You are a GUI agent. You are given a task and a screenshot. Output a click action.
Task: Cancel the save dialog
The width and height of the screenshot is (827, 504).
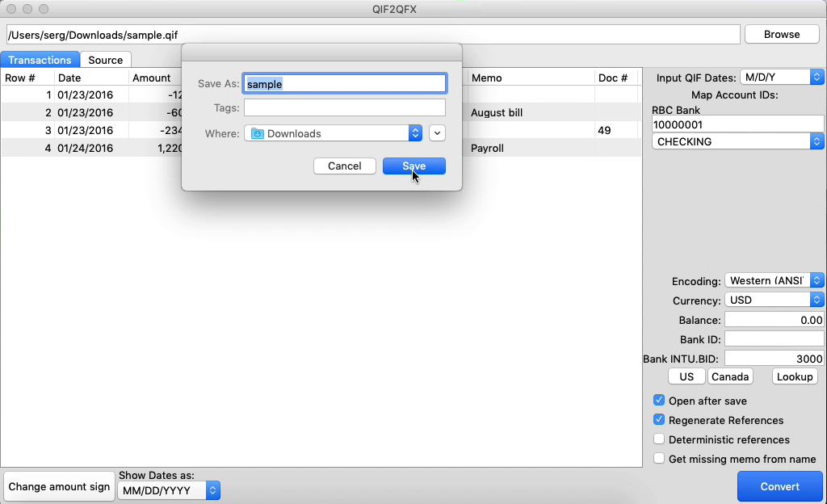point(344,166)
